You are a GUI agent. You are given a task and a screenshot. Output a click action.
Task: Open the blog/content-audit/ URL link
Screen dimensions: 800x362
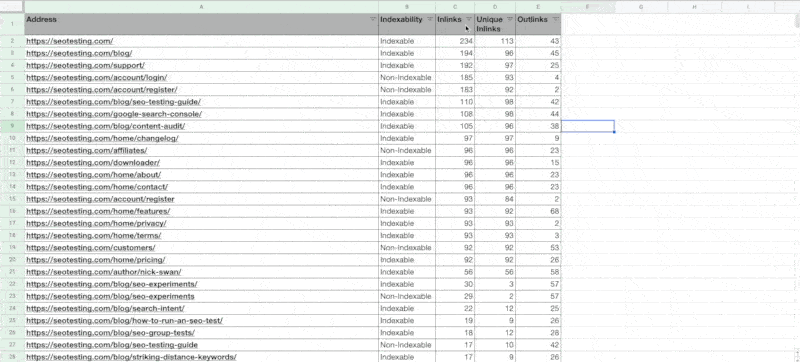point(106,126)
